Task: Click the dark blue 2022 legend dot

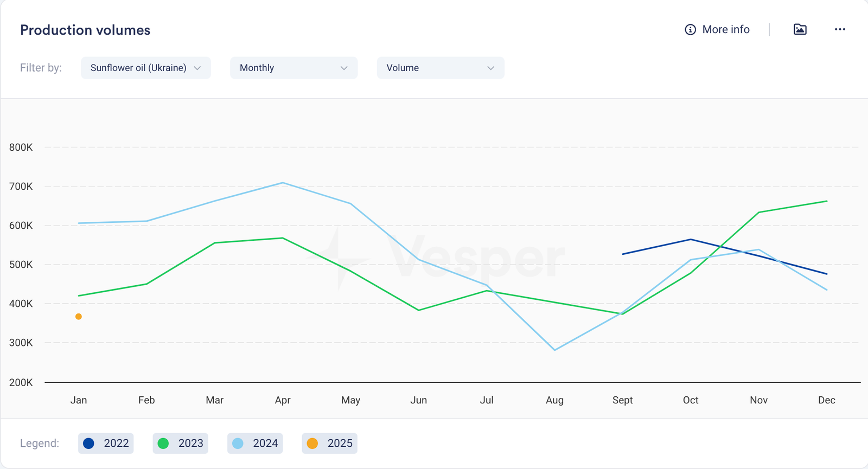Action: tap(89, 444)
